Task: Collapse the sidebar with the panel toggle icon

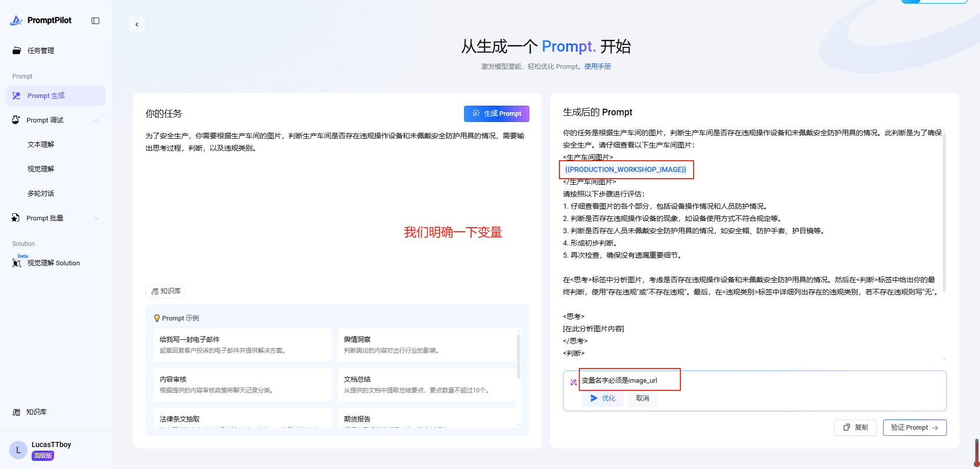Action: [x=95, y=20]
